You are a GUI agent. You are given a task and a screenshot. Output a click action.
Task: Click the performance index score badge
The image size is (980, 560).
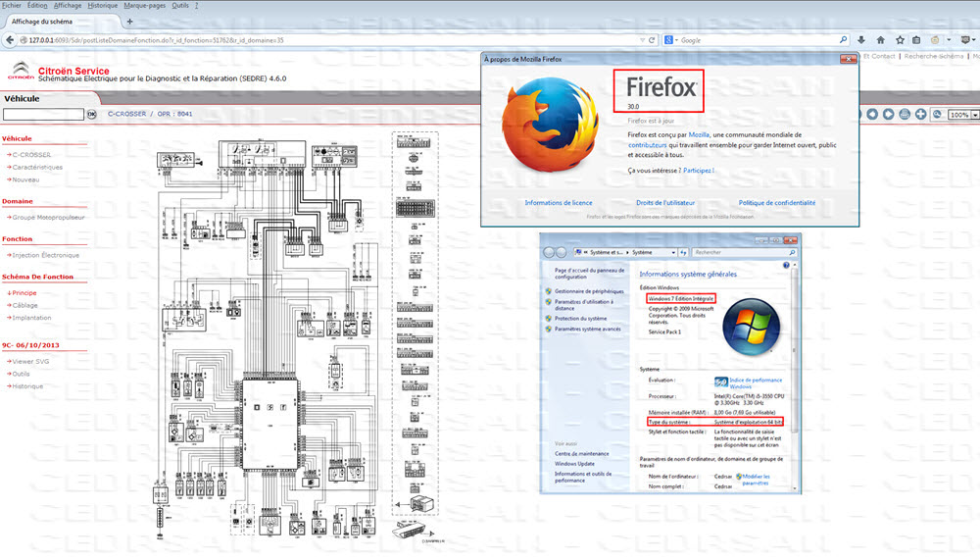720,382
